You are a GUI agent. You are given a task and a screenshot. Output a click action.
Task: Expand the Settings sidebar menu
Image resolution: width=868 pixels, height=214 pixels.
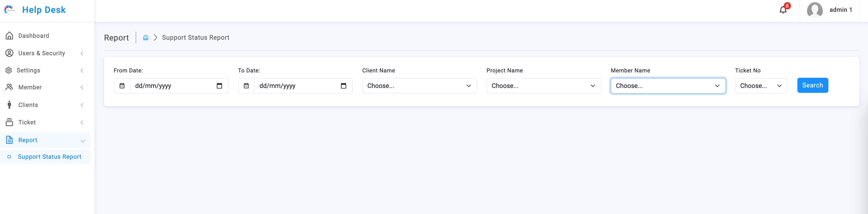[45, 70]
